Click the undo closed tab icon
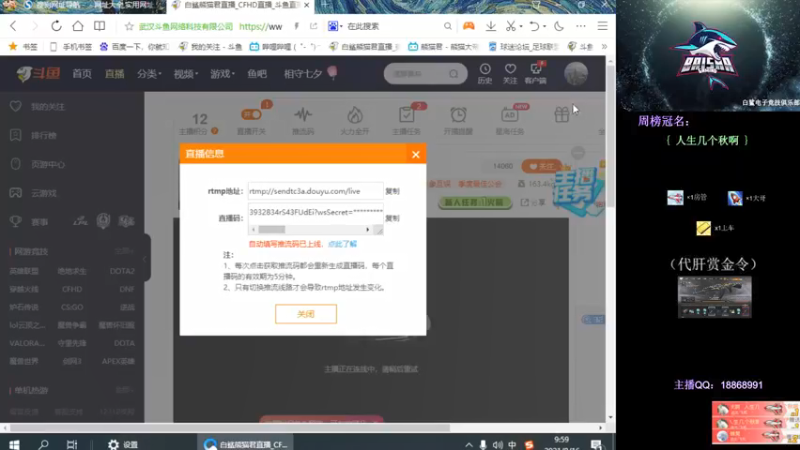The height and width of the screenshot is (450, 800). pyautogui.click(x=534, y=26)
